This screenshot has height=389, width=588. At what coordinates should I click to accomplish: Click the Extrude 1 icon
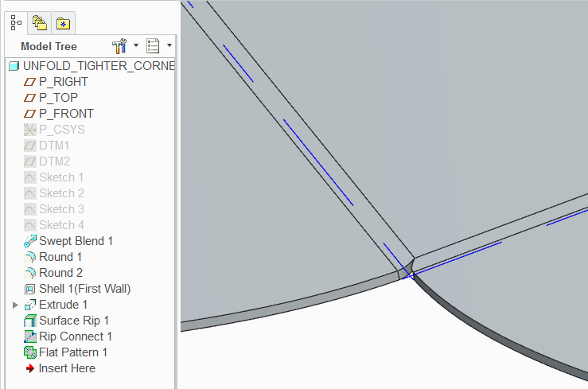30,305
